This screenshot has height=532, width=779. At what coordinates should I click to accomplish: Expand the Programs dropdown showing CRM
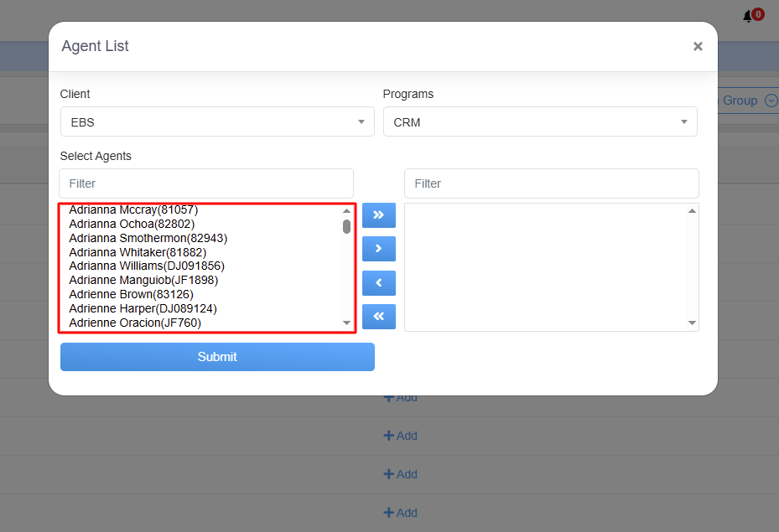click(x=540, y=122)
